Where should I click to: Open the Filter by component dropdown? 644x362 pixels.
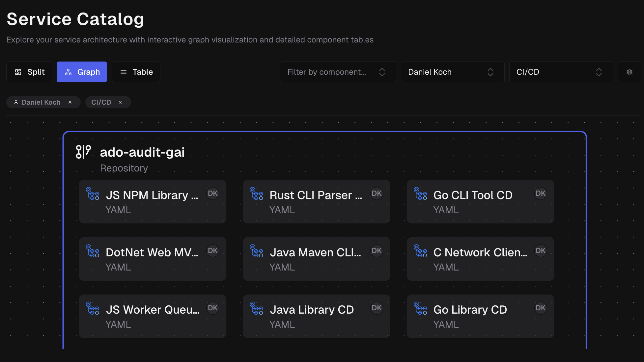pos(338,72)
